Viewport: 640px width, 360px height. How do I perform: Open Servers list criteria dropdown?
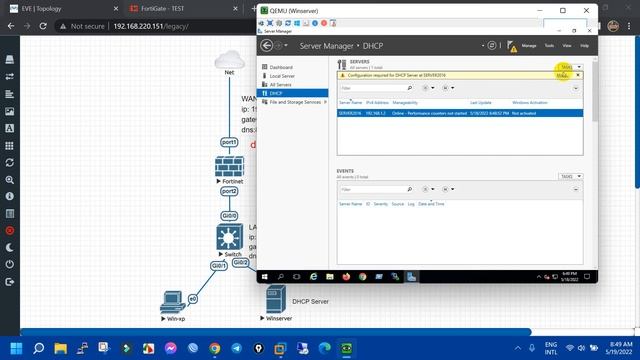pyautogui.click(x=428, y=88)
